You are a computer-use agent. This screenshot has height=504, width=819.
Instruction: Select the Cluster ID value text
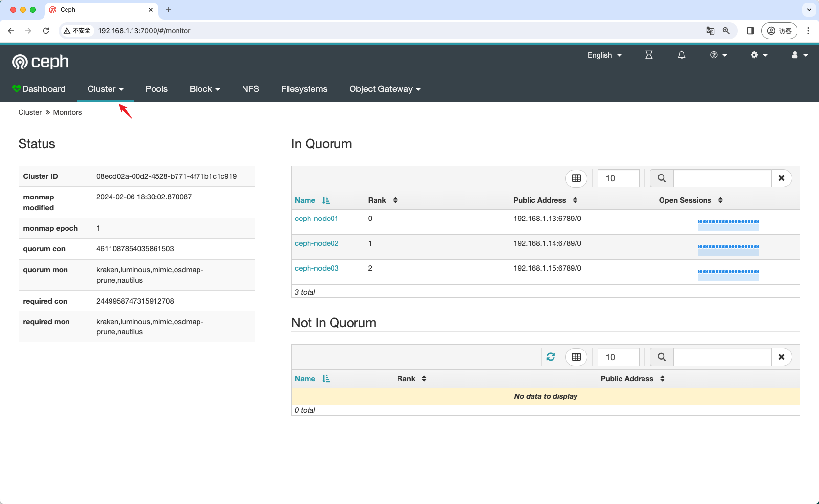click(x=167, y=176)
